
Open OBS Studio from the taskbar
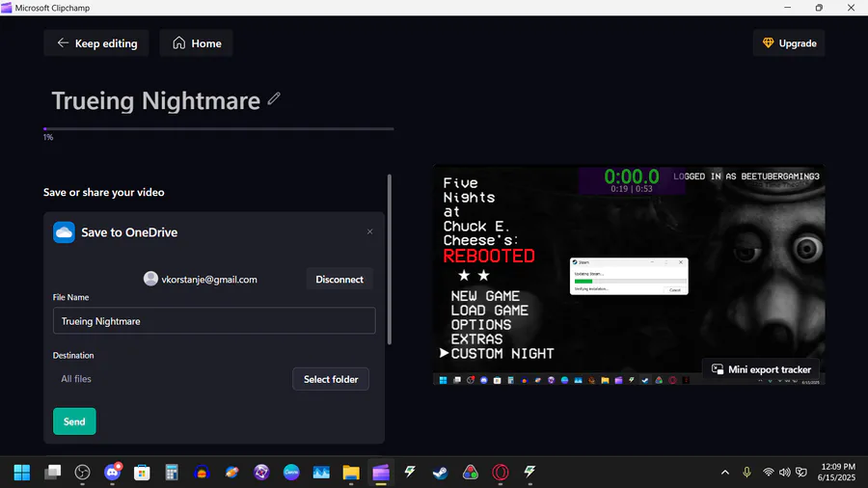click(83, 472)
